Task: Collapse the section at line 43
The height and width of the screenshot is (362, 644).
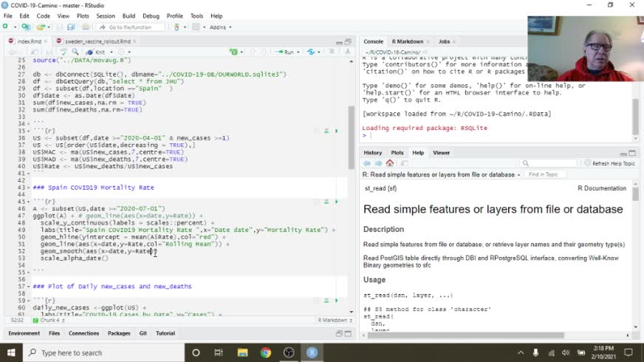Action: [28, 188]
